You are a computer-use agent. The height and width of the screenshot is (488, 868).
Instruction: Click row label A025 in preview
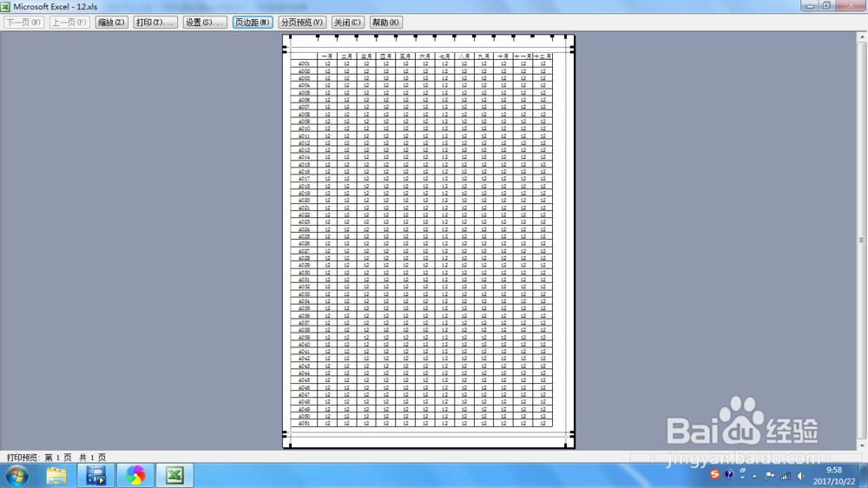coord(304,236)
